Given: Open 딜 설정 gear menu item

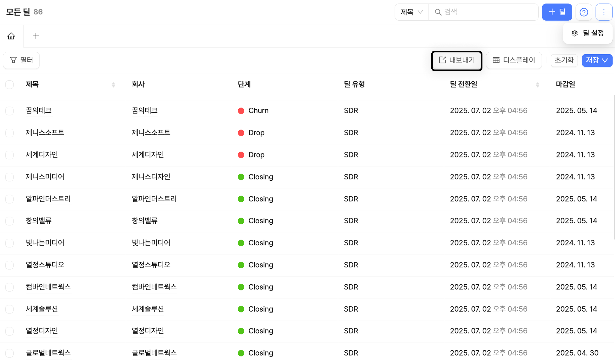Looking at the screenshot, I should pyautogui.click(x=588, y=33).
